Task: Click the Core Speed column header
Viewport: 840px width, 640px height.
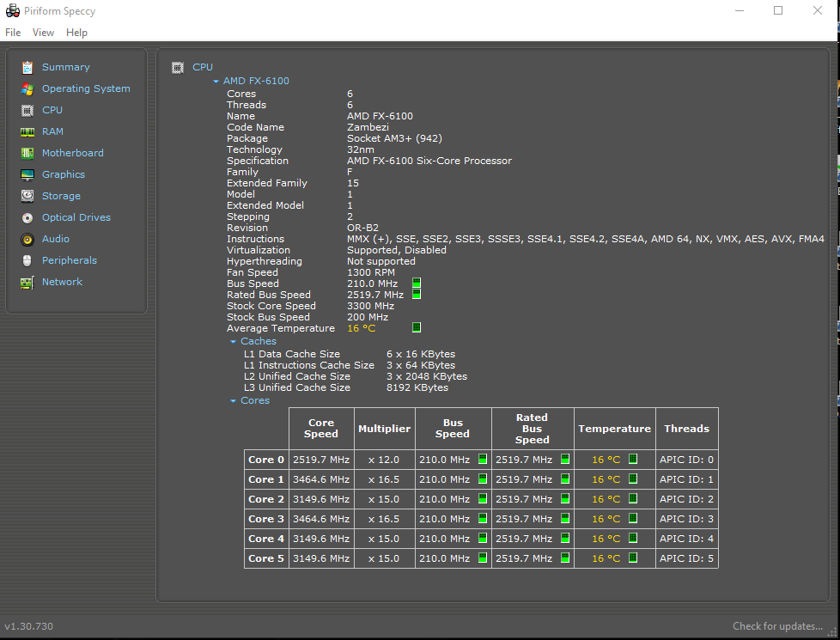Action: coord(321,429)
